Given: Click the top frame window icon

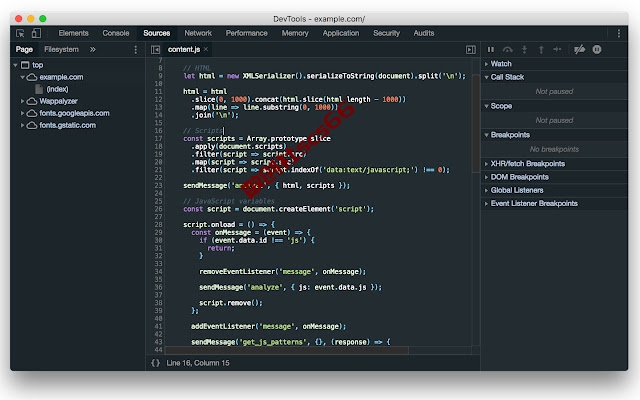Looking at the screenshot, I should click(25, 65).
